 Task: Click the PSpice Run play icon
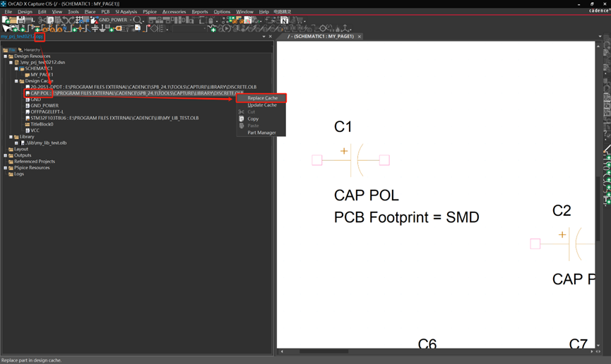click(x=227, y=28)
